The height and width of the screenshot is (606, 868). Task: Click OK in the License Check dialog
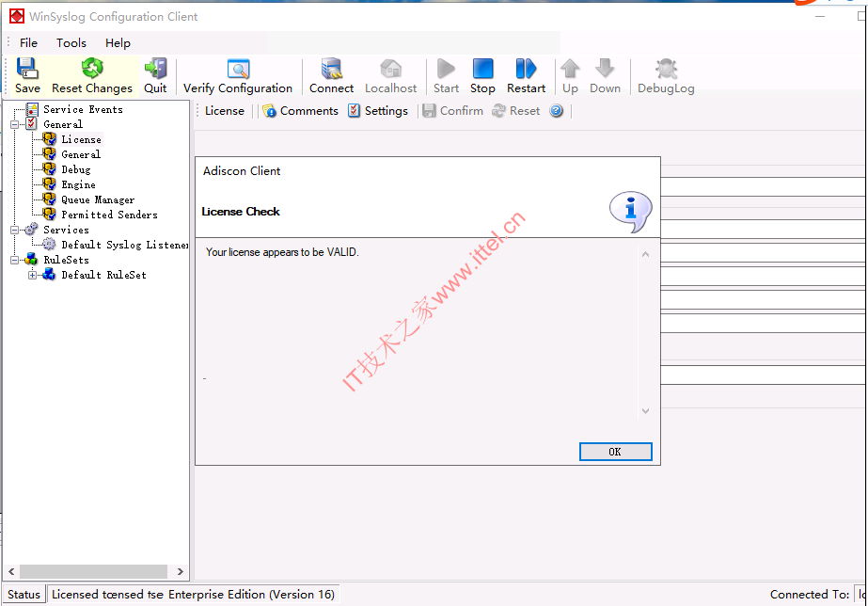point(616,452)
